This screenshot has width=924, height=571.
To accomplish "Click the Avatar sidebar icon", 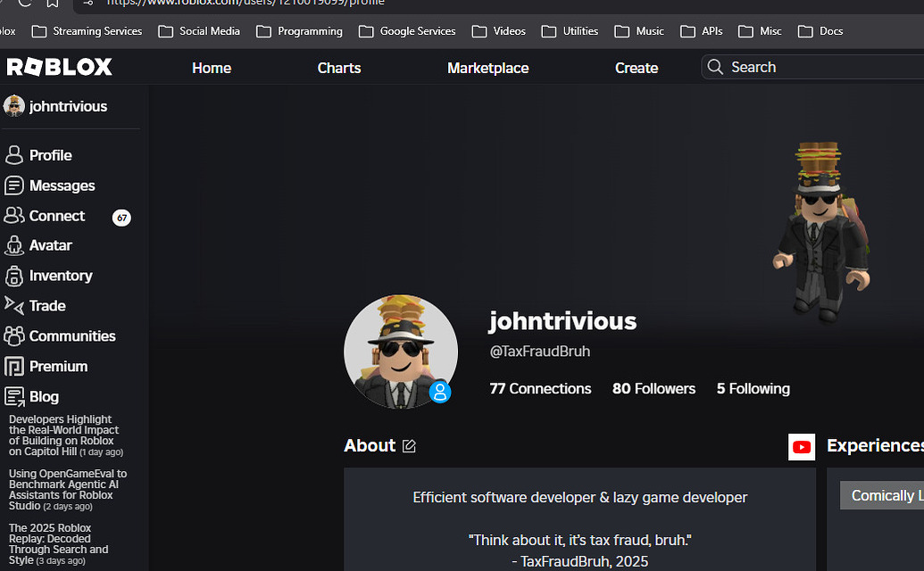I will point(13,245).
